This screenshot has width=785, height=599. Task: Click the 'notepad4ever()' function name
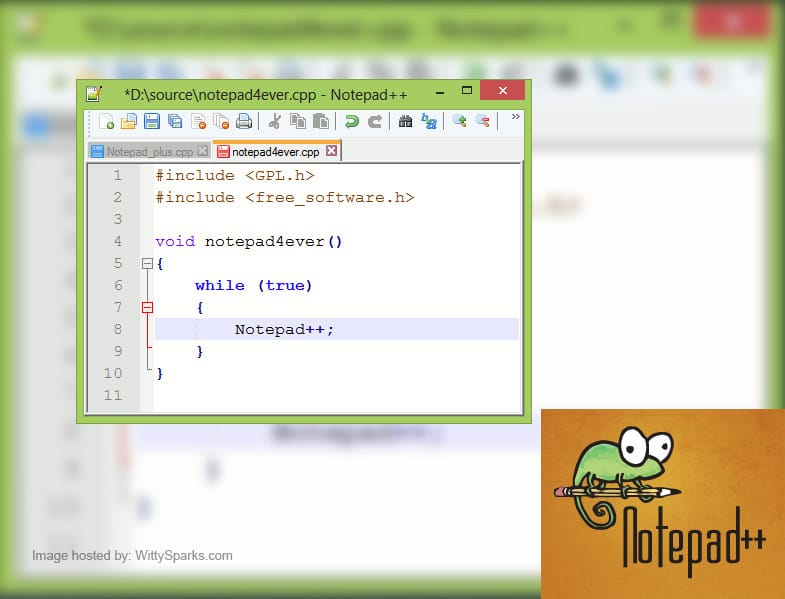pos(274,242)
